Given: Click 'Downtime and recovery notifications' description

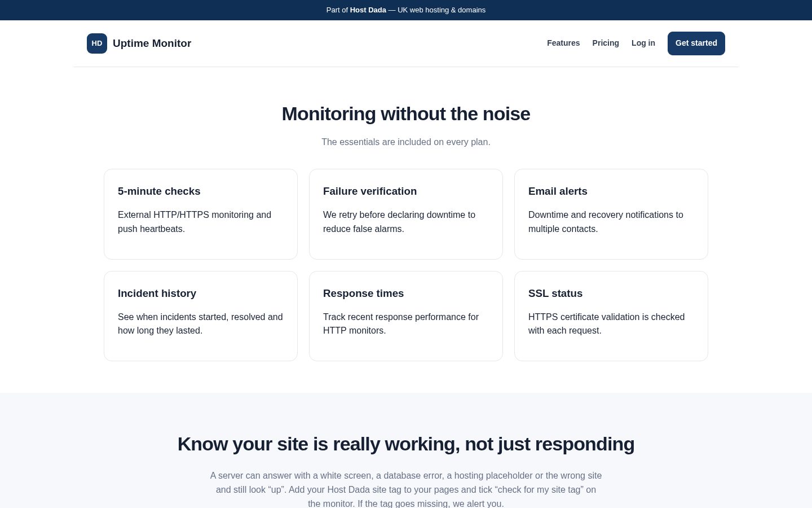Looking at the screenshot, I should [x=606, y=222].
